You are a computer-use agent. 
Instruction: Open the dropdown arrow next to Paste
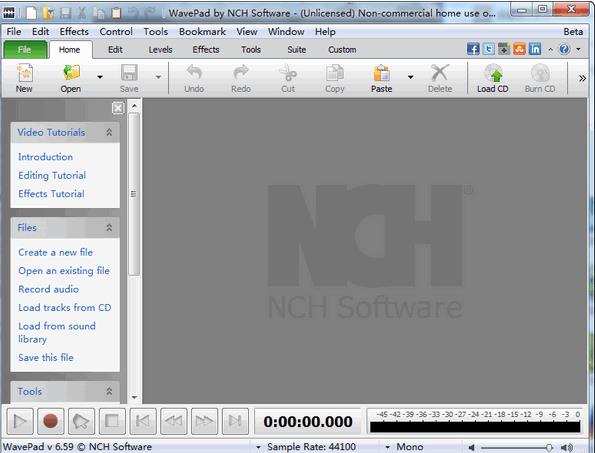410,77
